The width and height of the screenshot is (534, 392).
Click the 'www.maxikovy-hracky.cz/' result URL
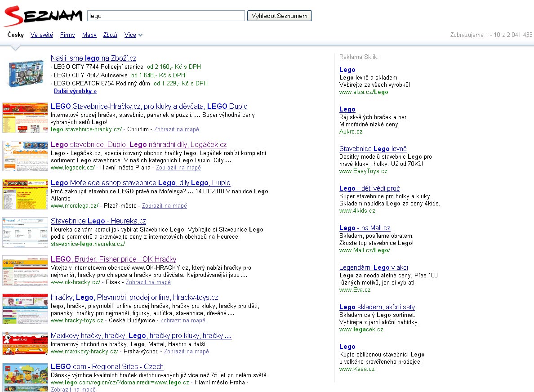pyautogui.click(x=85, y=352)
